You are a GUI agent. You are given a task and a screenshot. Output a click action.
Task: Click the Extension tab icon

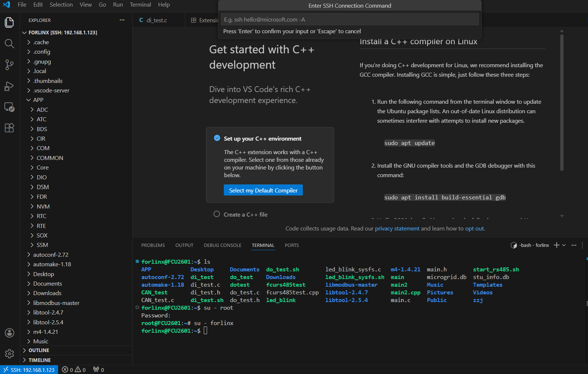[194, 20]
